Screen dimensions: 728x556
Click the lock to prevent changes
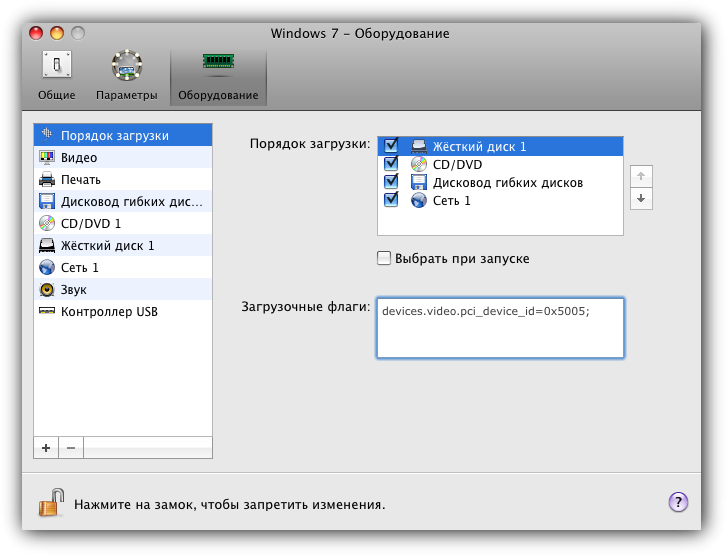coord(51,502)
